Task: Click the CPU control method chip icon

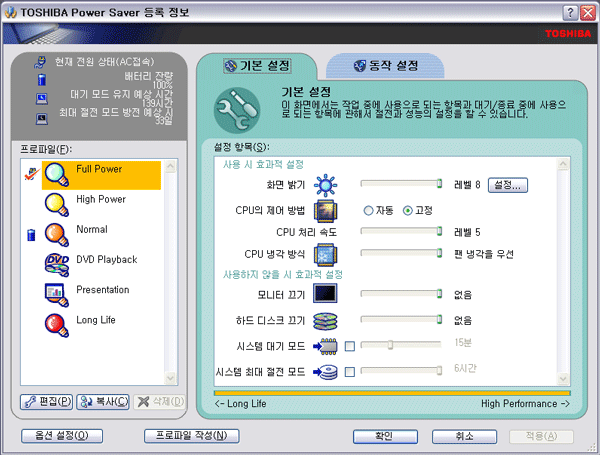Action: coord(325,211)
